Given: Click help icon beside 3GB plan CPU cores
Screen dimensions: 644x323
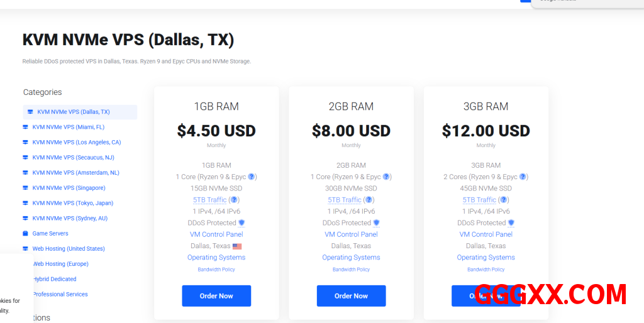Looking at the screenshot, I should click(x=523, y=177).
